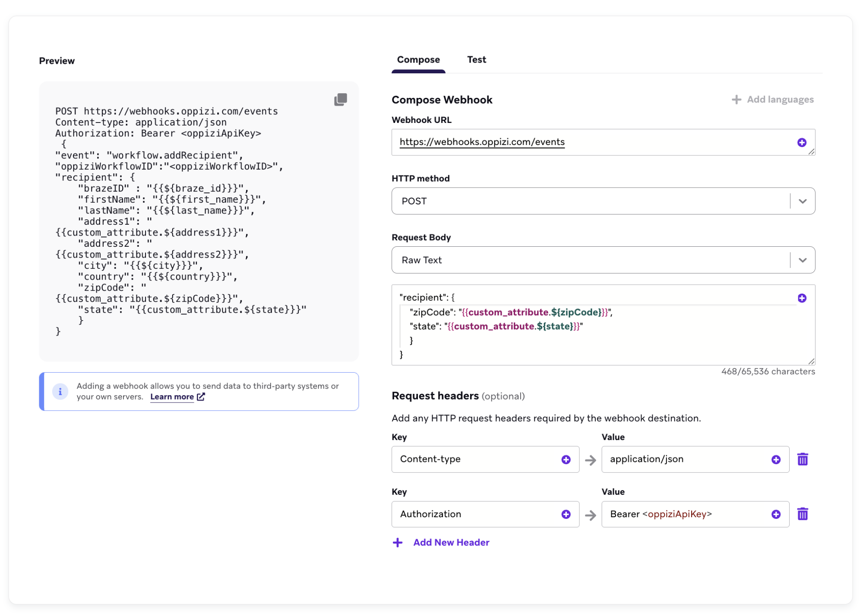Click plus icon in Bearer value field

(775, 514)
